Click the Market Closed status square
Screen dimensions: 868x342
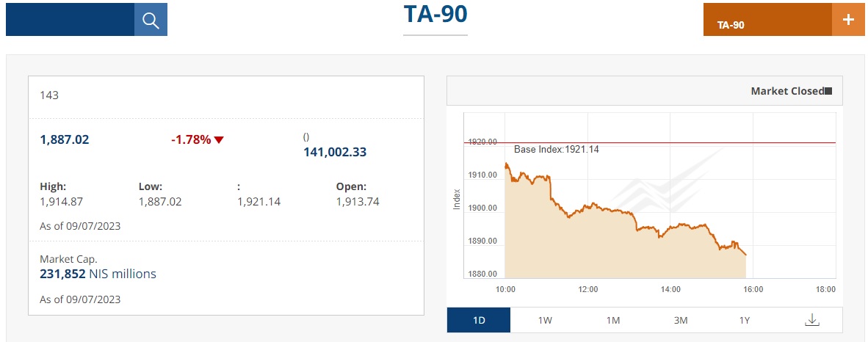[x=828, y=91]
